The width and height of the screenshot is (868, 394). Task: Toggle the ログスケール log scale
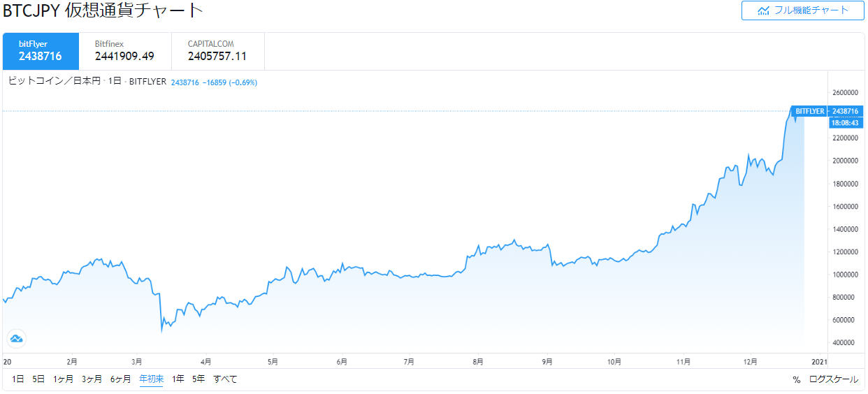tap(834, 379)
